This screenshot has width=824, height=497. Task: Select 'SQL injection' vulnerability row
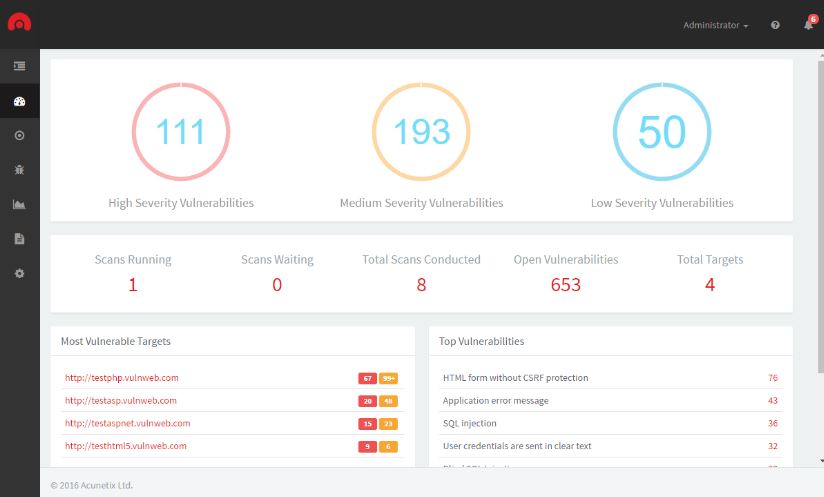coord(611,423)
